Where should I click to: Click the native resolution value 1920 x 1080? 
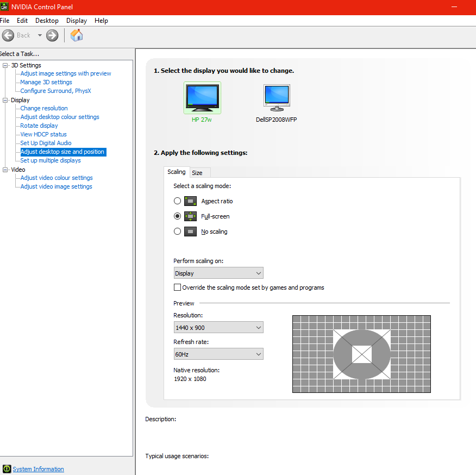pyautogui.click(x=190, y=379)
